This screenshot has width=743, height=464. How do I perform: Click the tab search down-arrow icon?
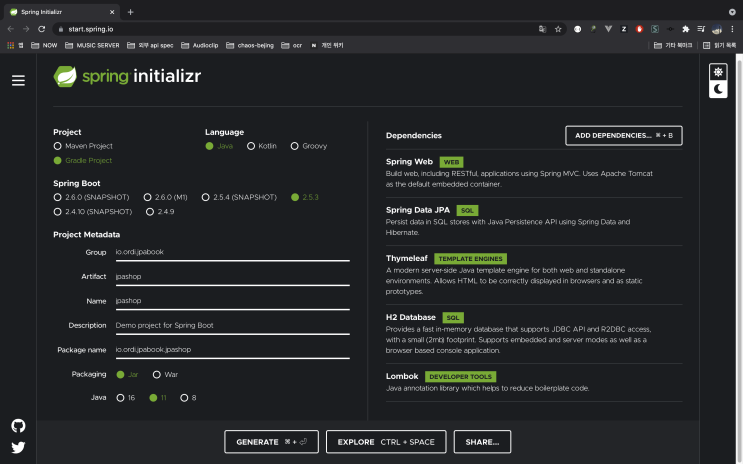point(732,12)
